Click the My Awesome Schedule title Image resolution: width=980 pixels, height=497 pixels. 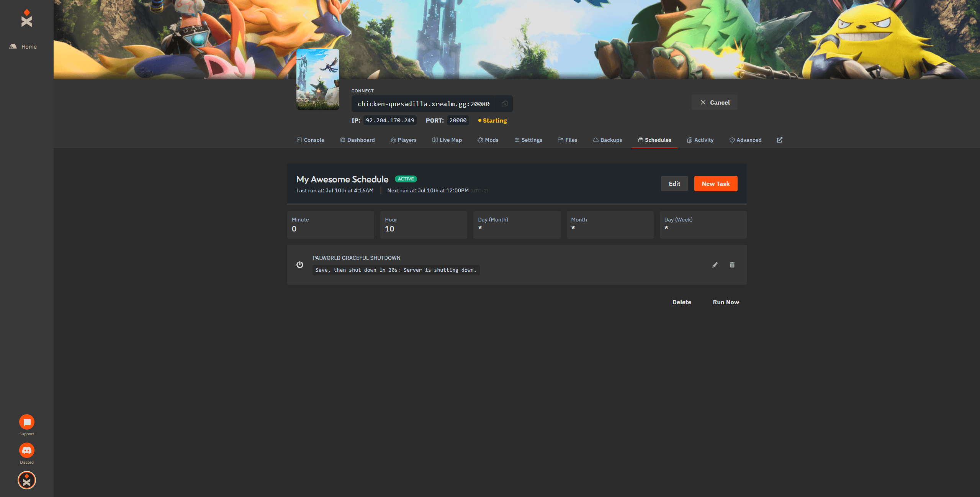(342, 179)
